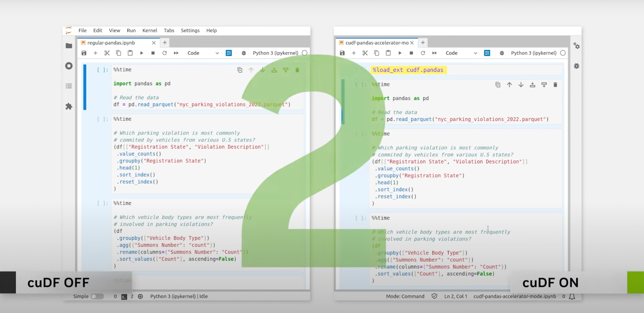The image size is (644, 313).
Task: Open the Kernel menu
Action: [x=149, y=30]
